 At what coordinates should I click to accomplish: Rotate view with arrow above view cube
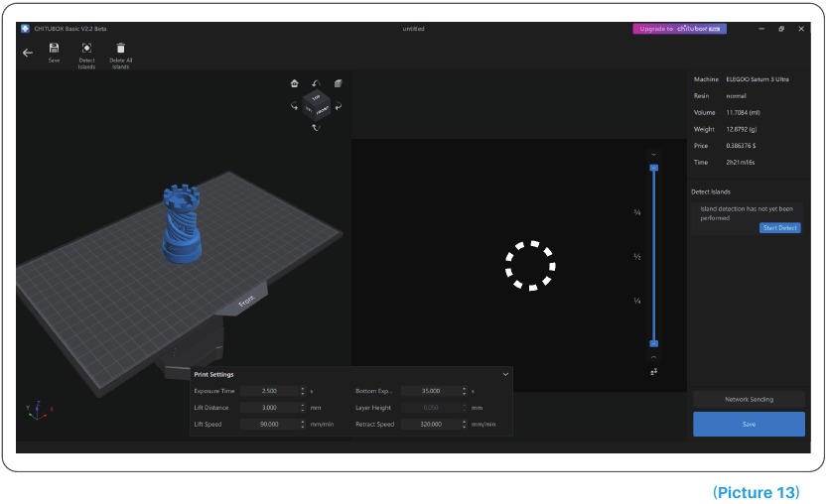(317, 82)
